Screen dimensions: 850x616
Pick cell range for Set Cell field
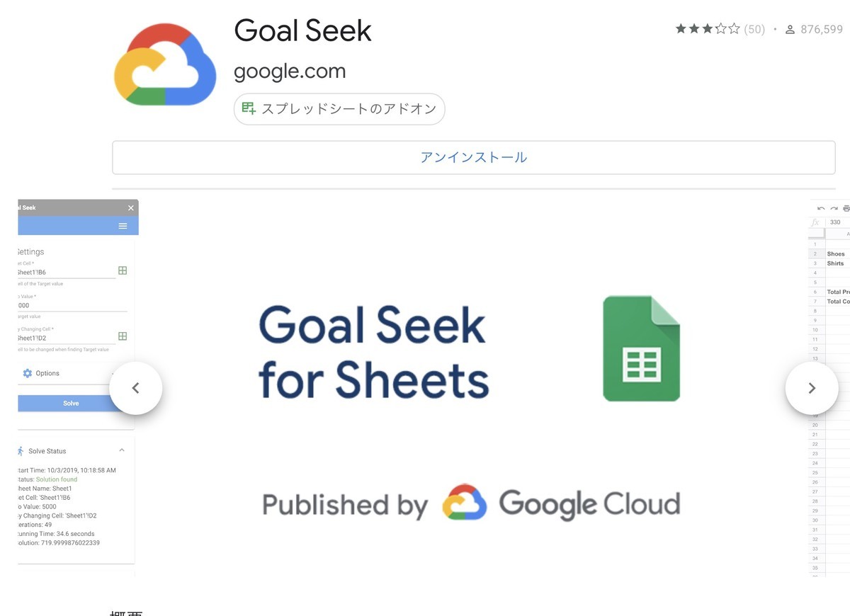point(123,270)
